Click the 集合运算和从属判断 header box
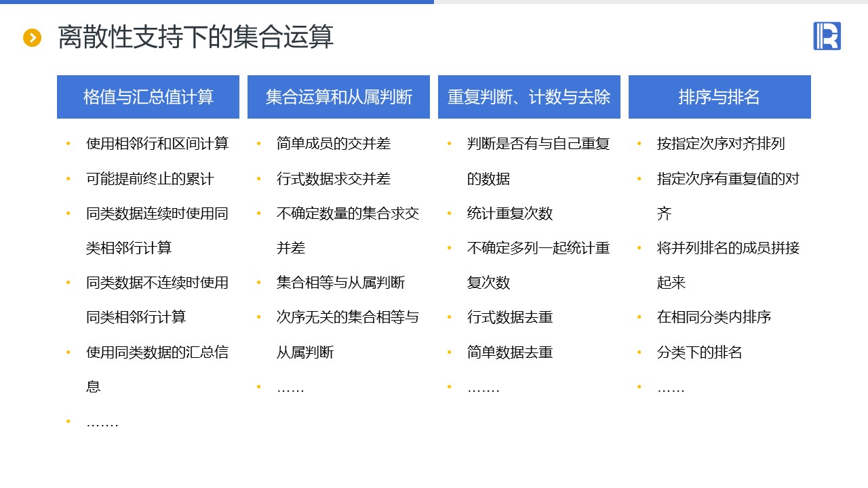This screenshot has width=868, height=488. tap(338, 97)
